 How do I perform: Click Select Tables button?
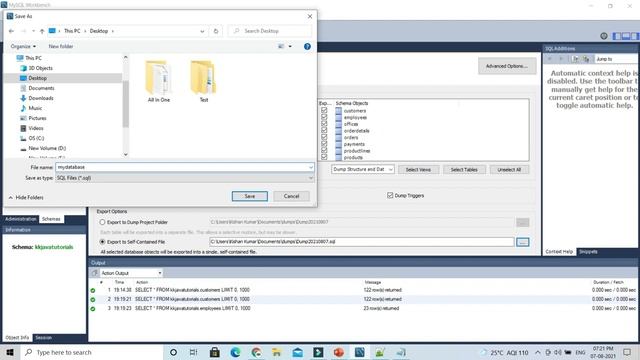point(464,169)
